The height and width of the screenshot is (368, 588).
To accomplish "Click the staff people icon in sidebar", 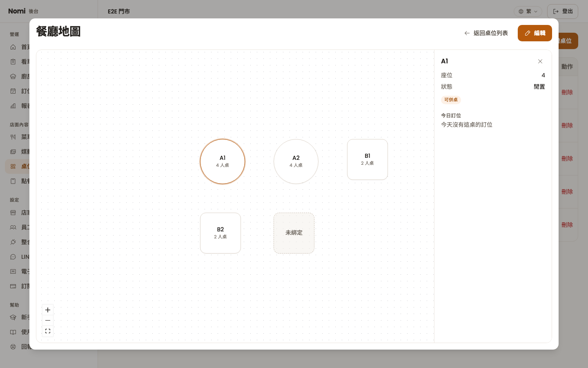I will coord(13,227).
